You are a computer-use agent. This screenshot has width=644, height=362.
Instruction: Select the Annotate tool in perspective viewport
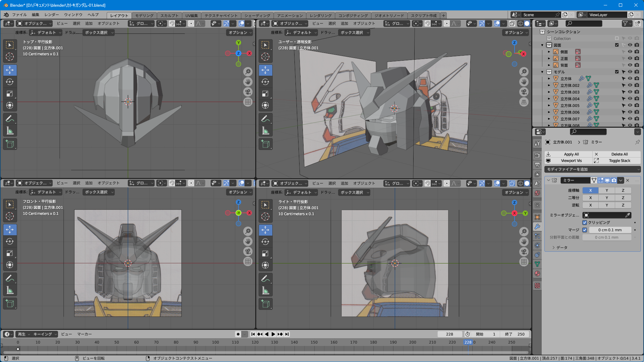265,119
